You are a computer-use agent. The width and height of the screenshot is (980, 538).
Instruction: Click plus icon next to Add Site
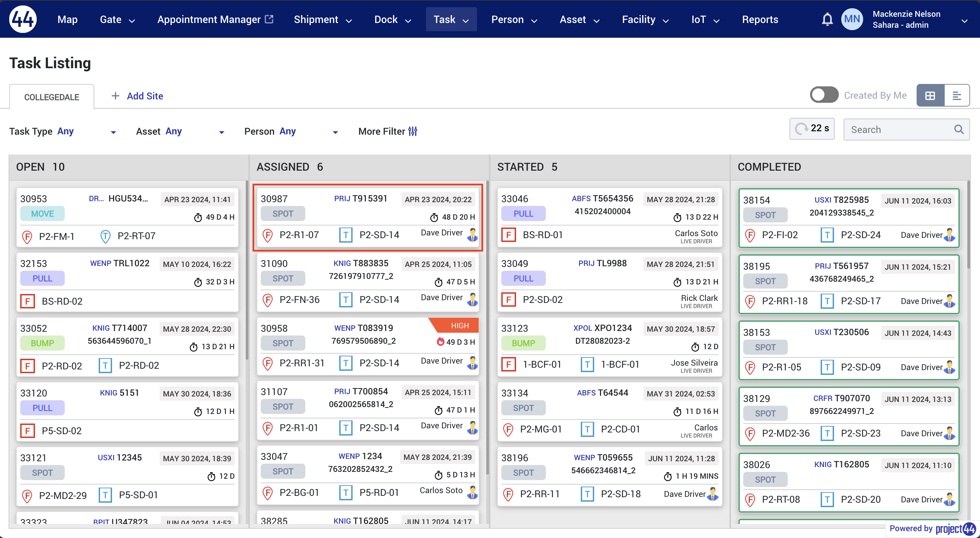coord(115,96)
